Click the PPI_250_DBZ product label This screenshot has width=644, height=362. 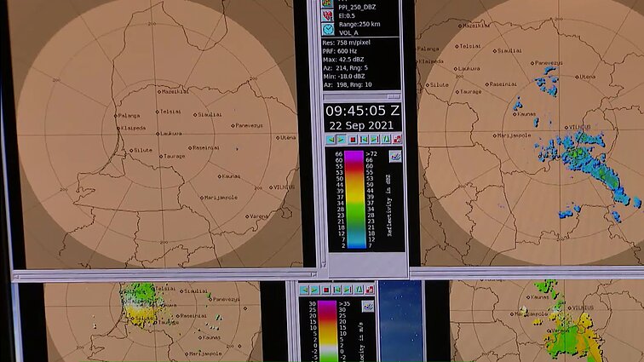click(x=357, y=7)
